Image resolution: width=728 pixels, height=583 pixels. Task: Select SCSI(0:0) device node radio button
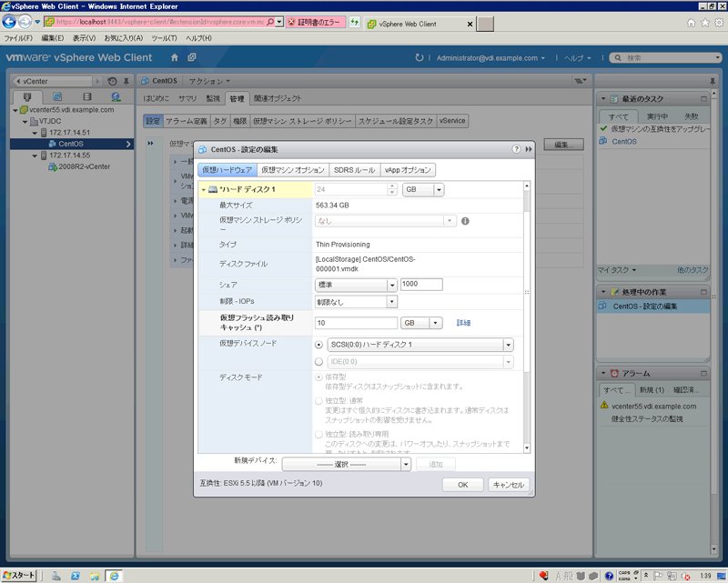coord(318,345)
